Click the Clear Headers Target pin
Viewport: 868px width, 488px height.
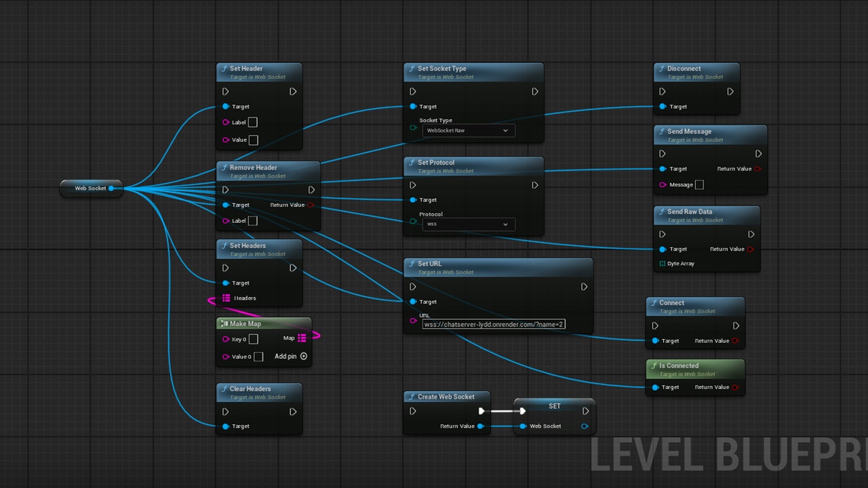[x=226, y=426]
